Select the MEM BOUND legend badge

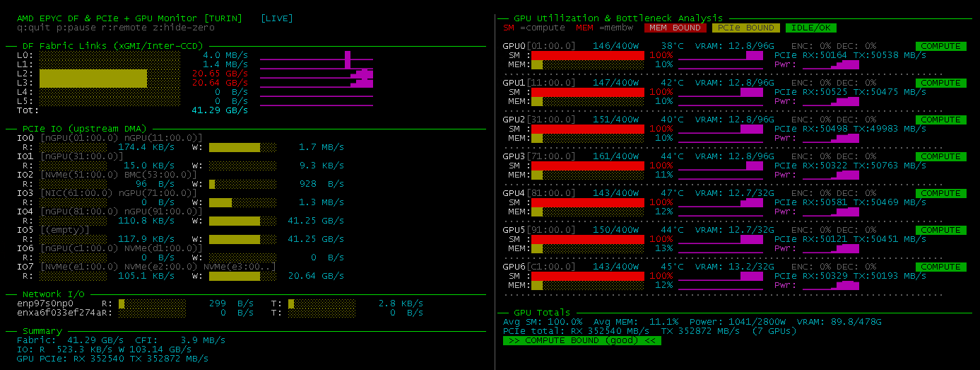coord(675,28)
